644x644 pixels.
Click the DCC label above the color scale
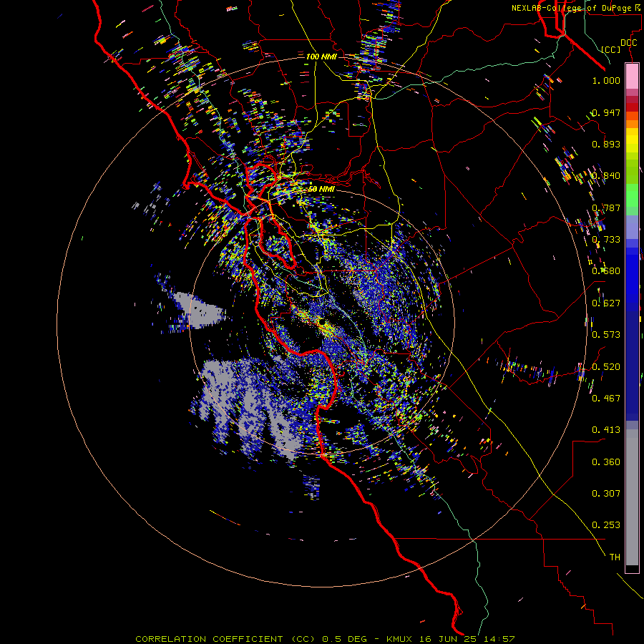628,43
